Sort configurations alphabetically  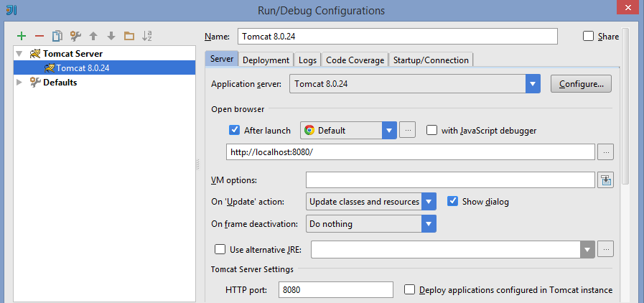pos(147,36)
